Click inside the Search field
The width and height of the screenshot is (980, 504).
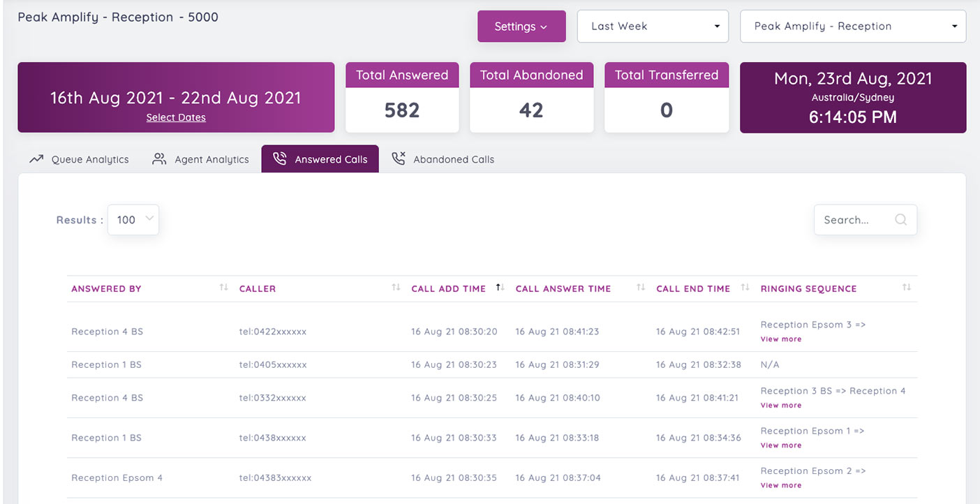tap(855, 219)
